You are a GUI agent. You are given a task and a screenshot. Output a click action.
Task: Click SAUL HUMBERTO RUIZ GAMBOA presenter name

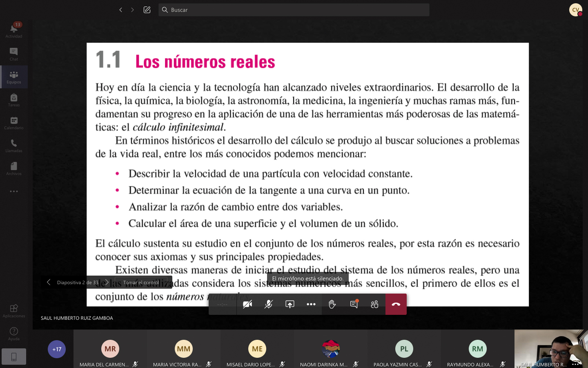pos(77,318)
